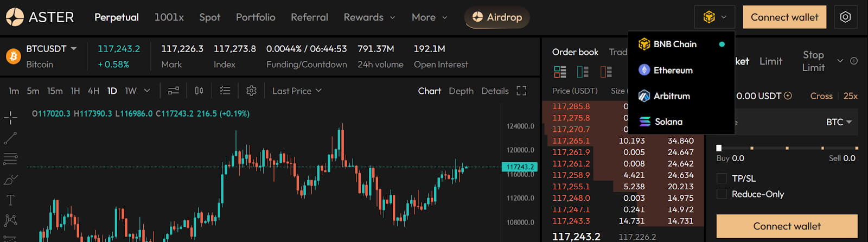Click the order size slider handle
Image resolution: width=868 pixels, height=242 pixels.
point(719,148)
